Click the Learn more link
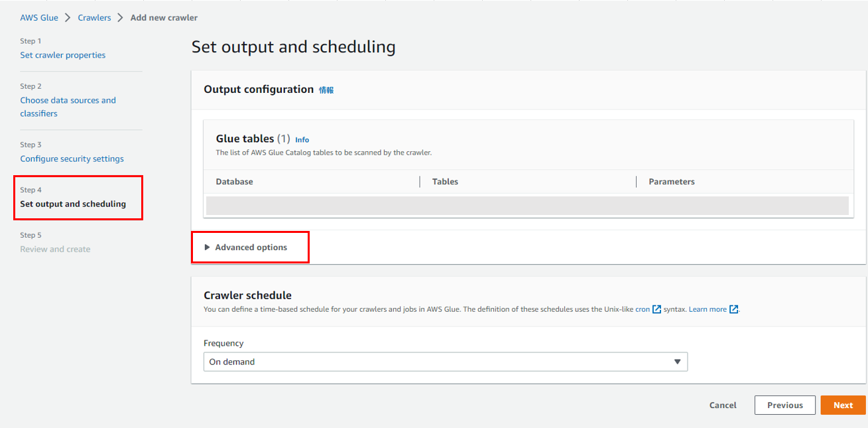The height and width of the screenshot is (428, 868). pos(708,309)
